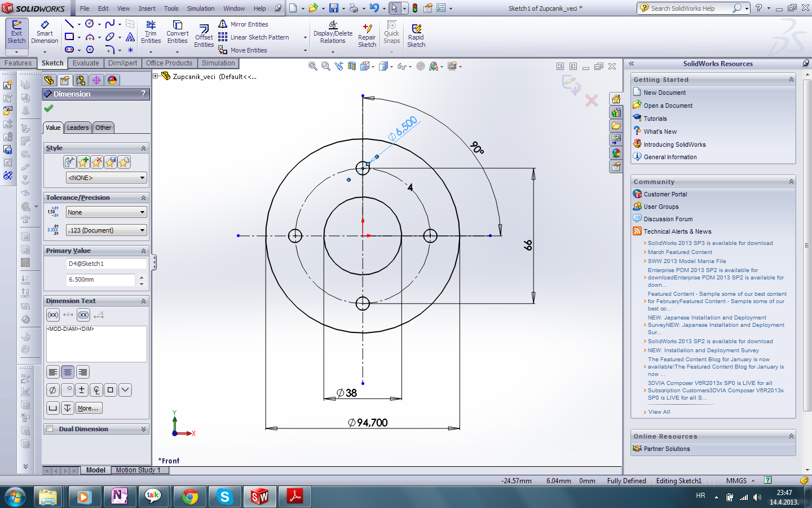The width and height of the screenshot is (812, 508).
Task: Confirm dimension with the green checkmark
Action: 48,108
